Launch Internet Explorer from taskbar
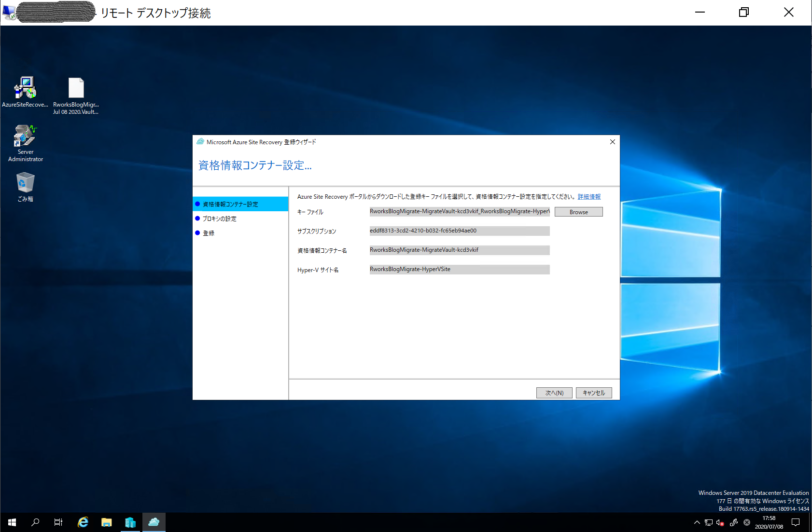Viewport: 812px width, 532px height. [83, 522]
